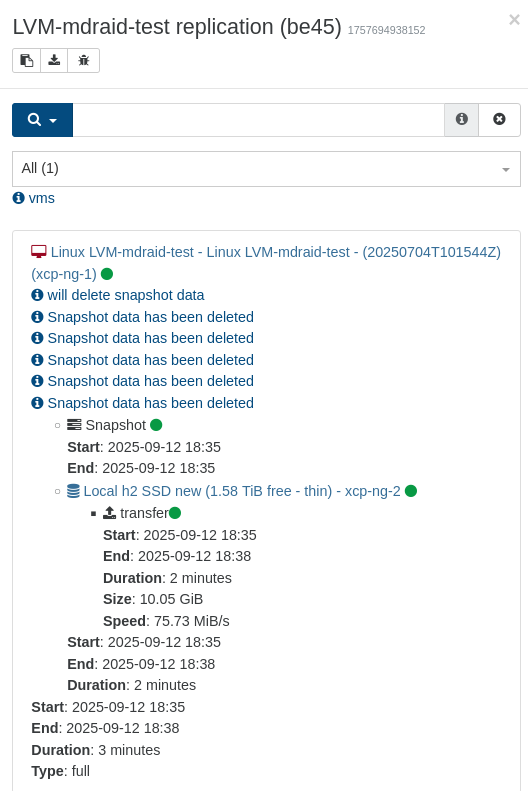Open Local h2 SSD new storage link
Image resolution: width=528 pixels, height=791 pixels.
pyautogui.click(x=242, y=491)
